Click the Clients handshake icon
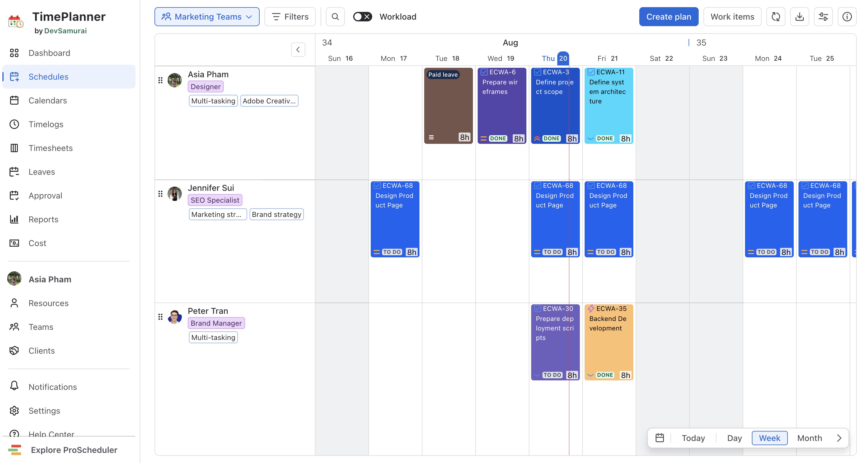868x463 pixels. pyautogui.click(x=14, y=351)
